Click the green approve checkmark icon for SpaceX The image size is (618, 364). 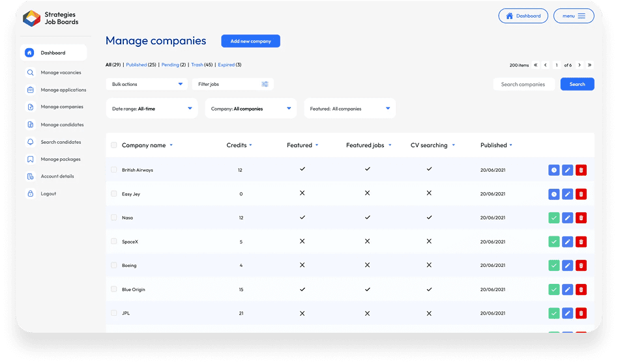tap(554, 242)
